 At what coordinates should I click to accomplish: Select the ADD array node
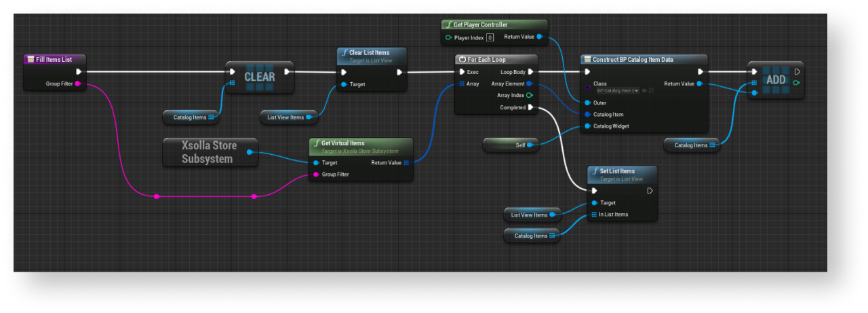pos(775,79)
